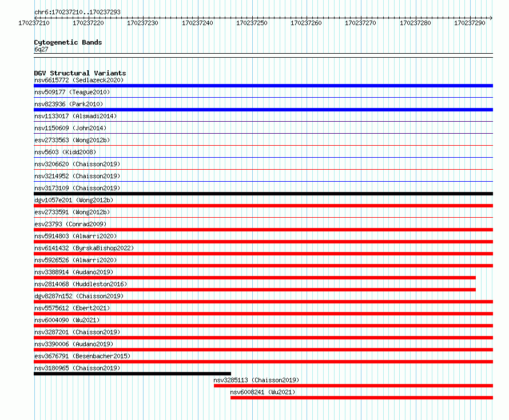Click the thick blue bar under nsv823936
This screenshot has height=420, width=509.
[263, 110]
